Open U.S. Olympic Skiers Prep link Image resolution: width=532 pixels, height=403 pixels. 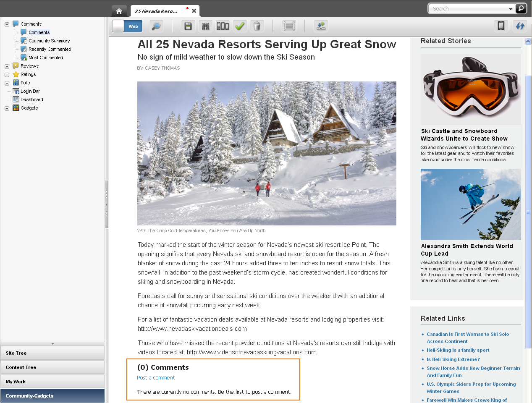coord(471,388)
